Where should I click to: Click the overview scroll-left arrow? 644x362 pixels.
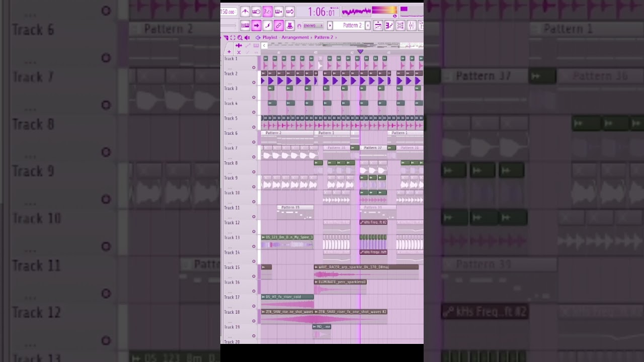264,46
